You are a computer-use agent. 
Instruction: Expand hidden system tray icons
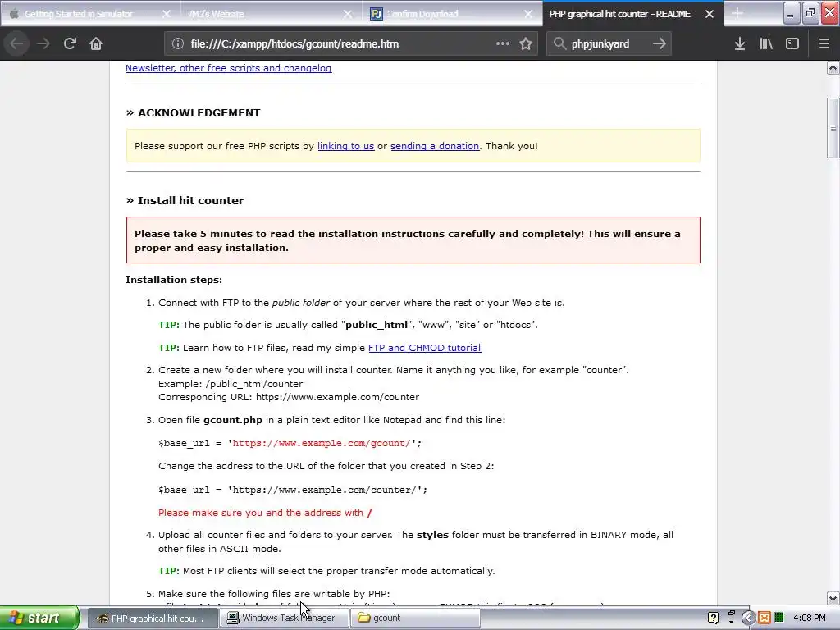(748, 618)
